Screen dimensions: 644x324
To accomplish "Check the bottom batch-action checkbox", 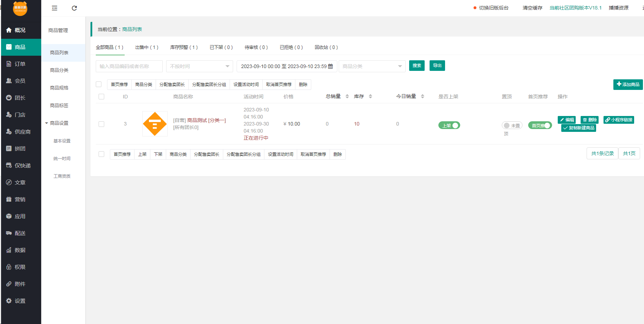I will tap(101, 154).
